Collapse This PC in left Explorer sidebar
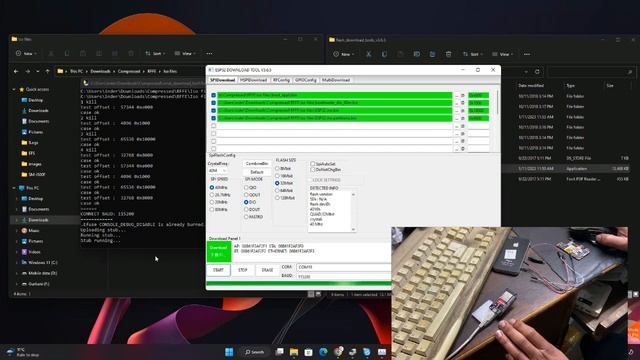 pos(14,188)
